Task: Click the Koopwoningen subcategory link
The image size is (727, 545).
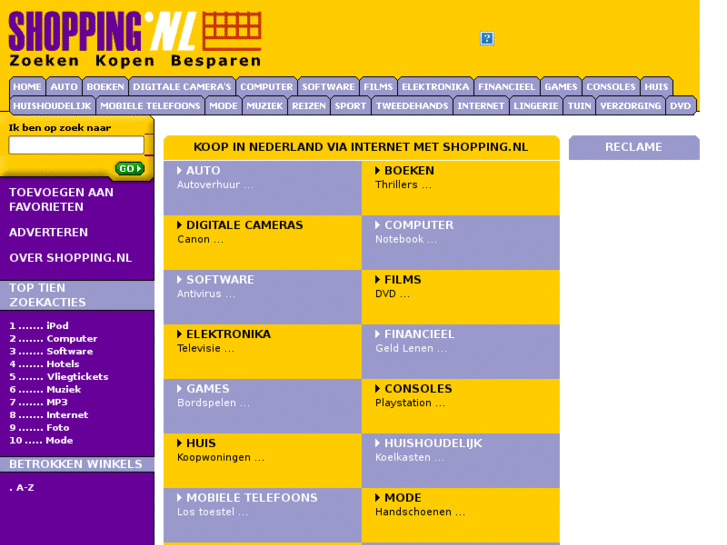Action: (221, 457)
